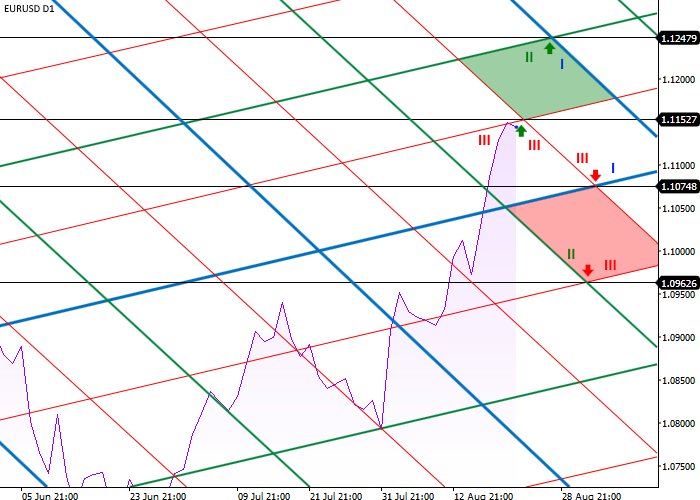Image resolution: width=700 pixels, height=500 pixels.
Task: Click the 1.11527 price level tag
Action: click(x=679, y=119)
